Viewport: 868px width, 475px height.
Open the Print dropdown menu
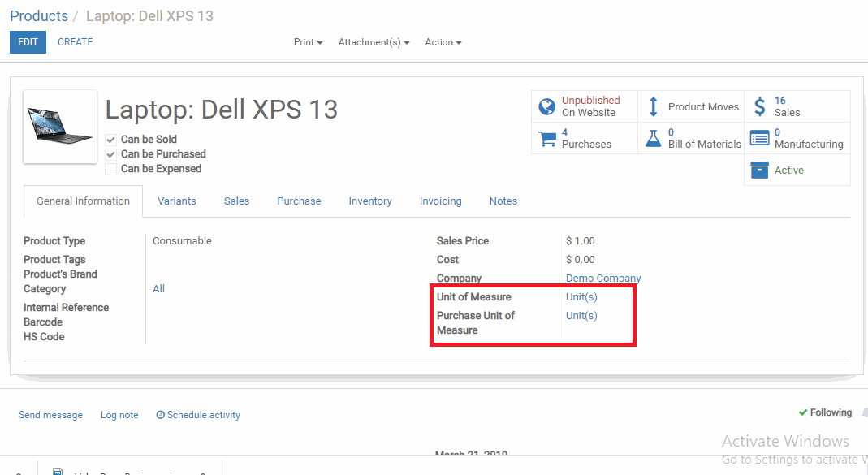click(309, 42)
